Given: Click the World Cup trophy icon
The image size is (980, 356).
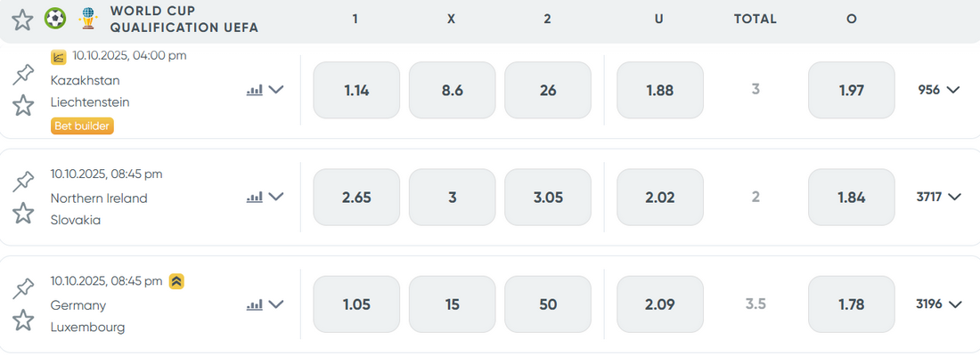Looking at the screenshot, I should pyautogui.click(x=87, y=19).
